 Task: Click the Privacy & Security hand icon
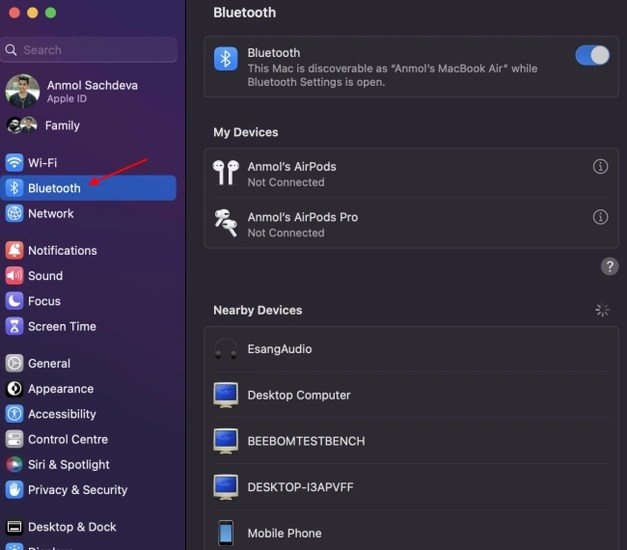tap(14, 490)
